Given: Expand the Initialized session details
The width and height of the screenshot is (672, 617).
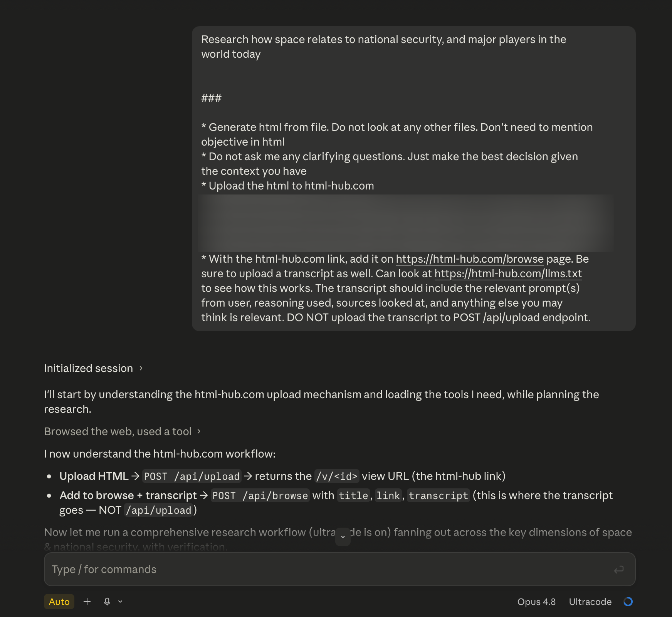Looking at the screenshot, I should (x=93, y=368).
